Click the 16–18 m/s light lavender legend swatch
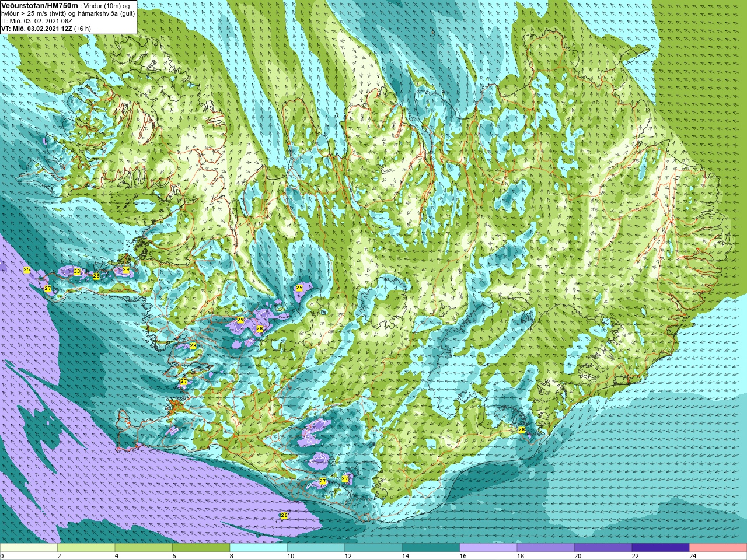Viewport: 747px width, 560px height. coord(488,548)
